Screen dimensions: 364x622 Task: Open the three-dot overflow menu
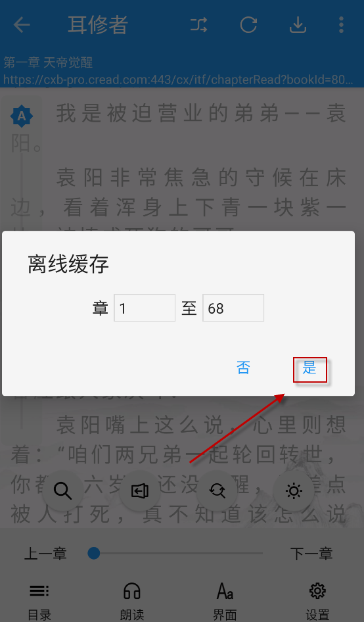(341, 25)
